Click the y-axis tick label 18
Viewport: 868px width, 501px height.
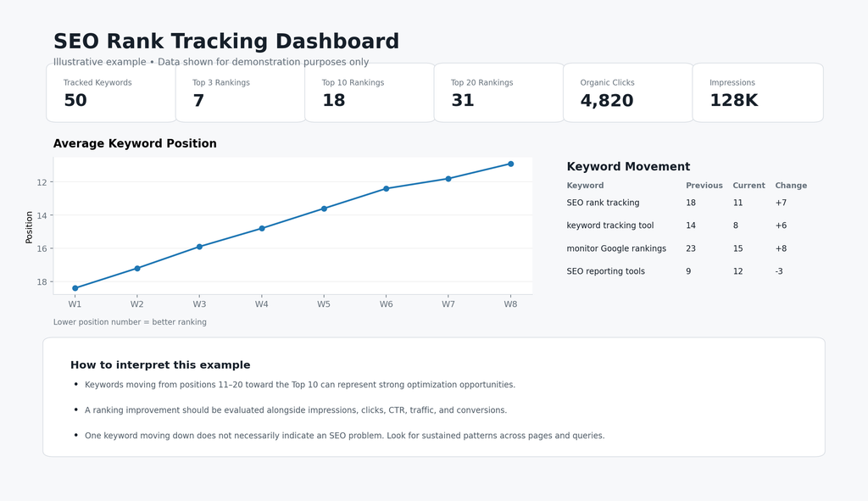point(42,281)
